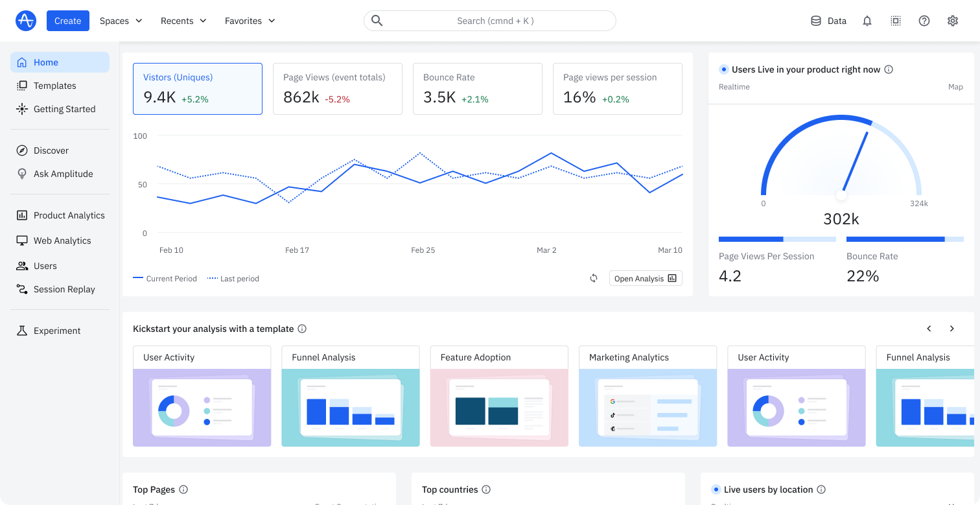Click the -5.2% change value
Image resolution: width=980 pixels, height=505 pixels.
(337, 100)
